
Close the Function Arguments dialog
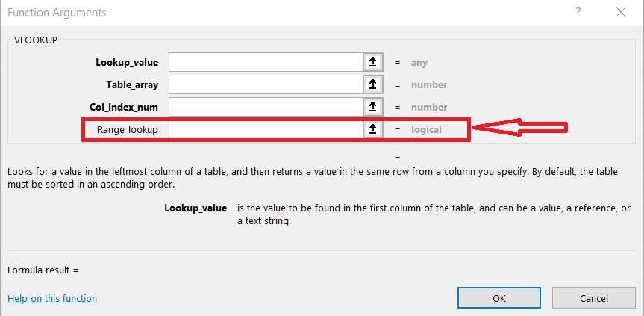click(x=621, y=13)
